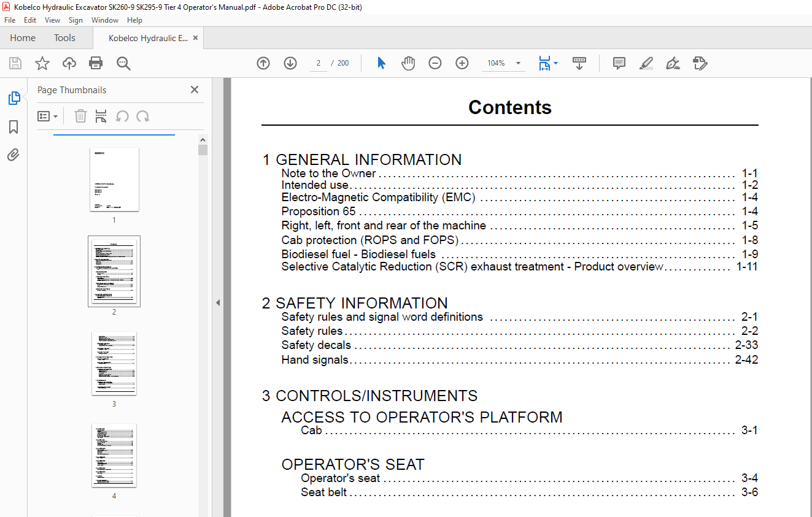Open the File menu
This screenshot has width=812, height=517.
(10, 20)
